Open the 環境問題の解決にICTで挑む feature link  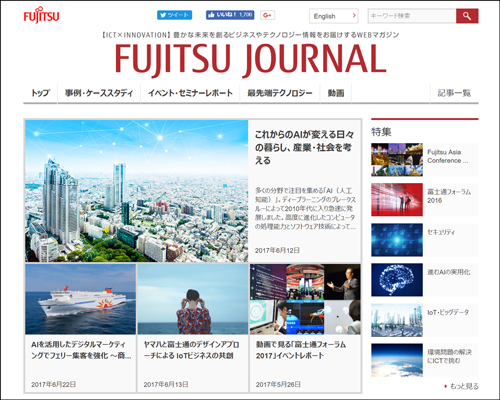(449, 356)
